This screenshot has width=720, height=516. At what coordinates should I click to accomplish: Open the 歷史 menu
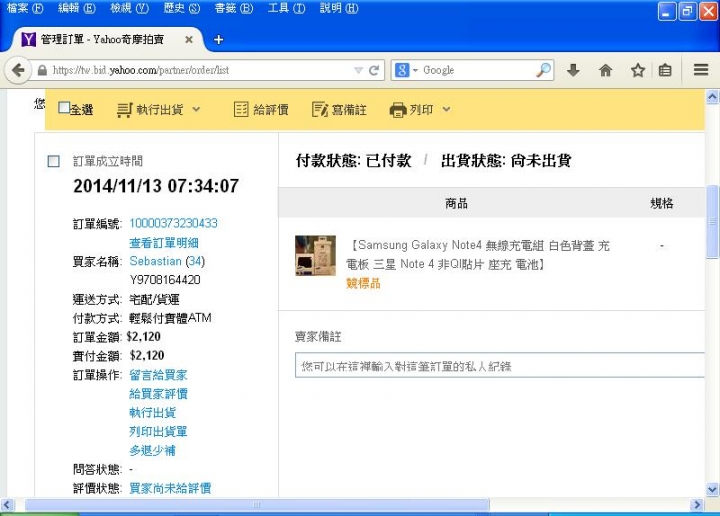pyautogui.click(x=182, y=8)
